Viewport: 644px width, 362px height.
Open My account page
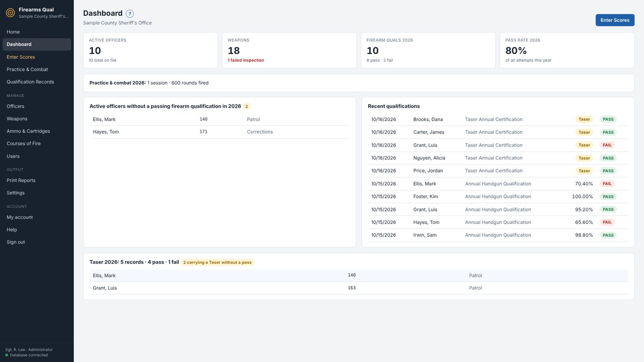tap(37, 217)
